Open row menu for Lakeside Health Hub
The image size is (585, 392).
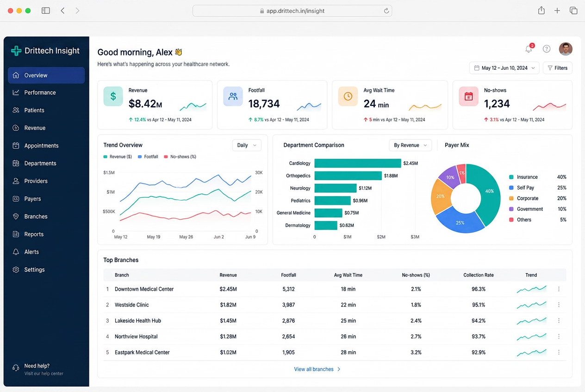559,320
